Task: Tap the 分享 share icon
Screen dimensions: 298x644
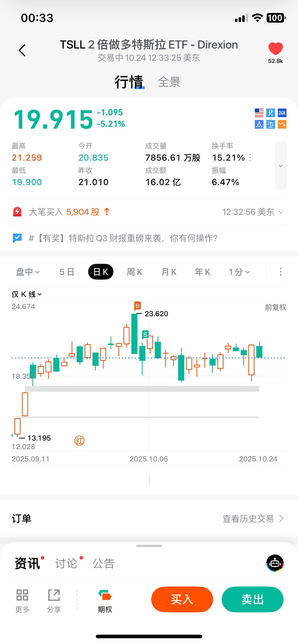Action: click(54, 595)
